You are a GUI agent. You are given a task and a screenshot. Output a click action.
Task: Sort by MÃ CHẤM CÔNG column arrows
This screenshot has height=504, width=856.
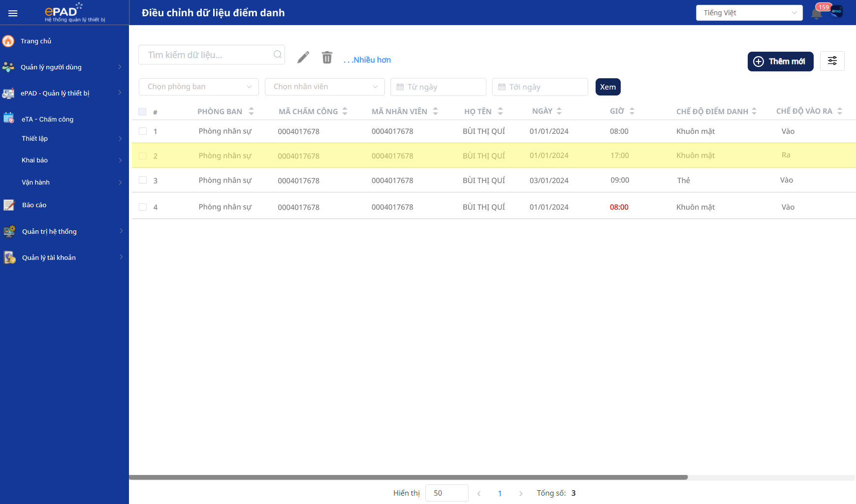[345, 111]
